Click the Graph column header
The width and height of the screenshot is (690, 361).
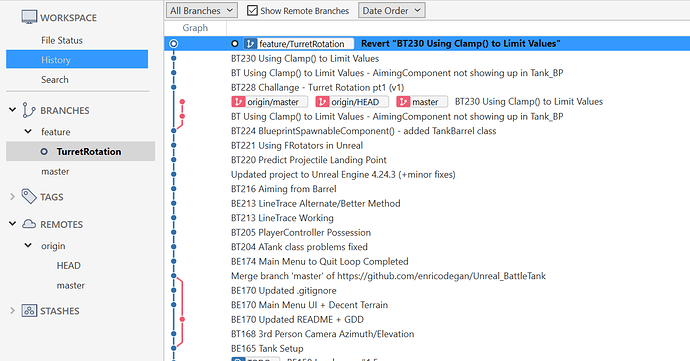(195, 28)
